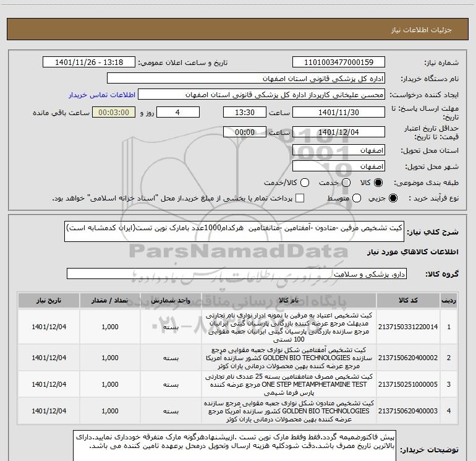The height and width of the screenshot is (461, 476).
Task: Click the نام کالا column header
Action: (x=289, y=300)
